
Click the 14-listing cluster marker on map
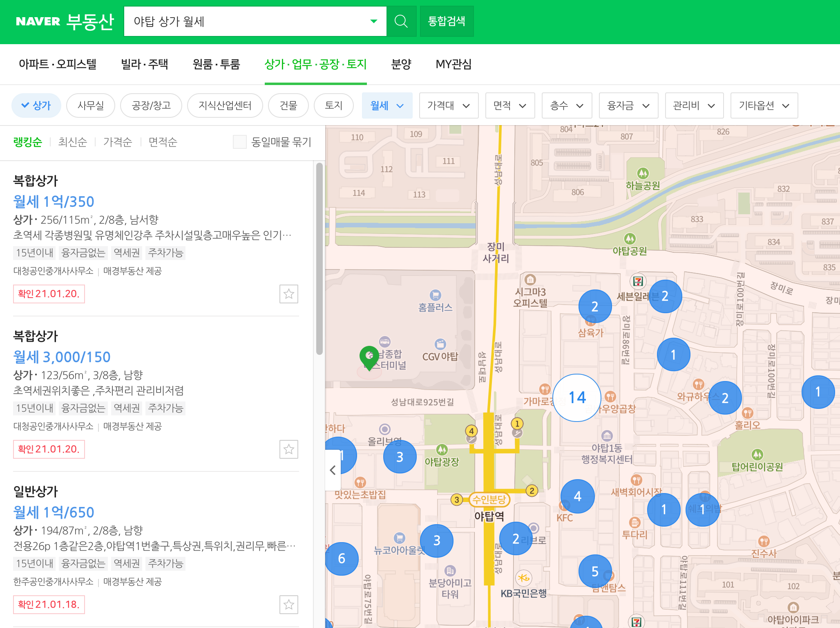coord(577,397)
